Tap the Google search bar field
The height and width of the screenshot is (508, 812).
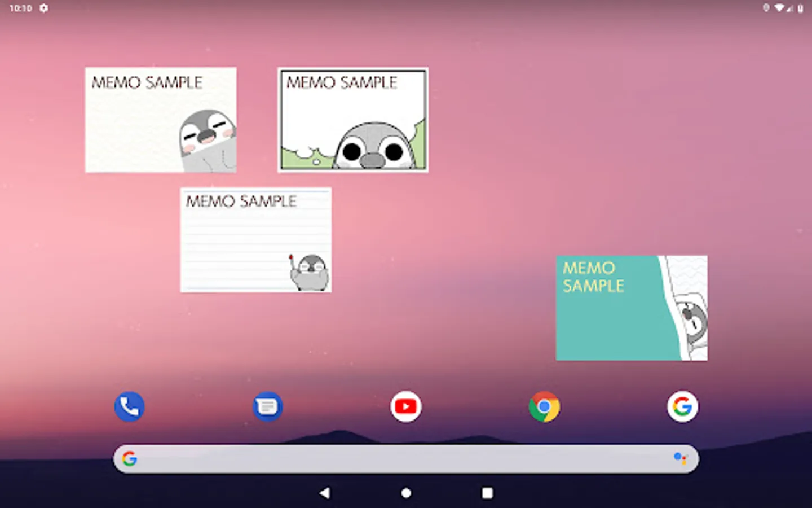pos(406,458)
